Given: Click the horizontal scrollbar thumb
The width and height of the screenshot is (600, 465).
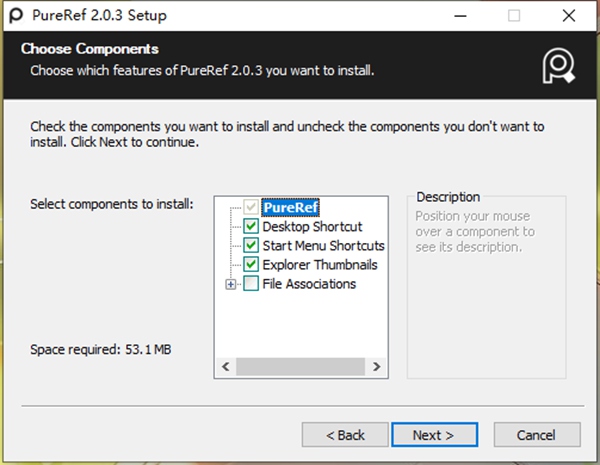Looking at the screenshot, I should (292, 367).
